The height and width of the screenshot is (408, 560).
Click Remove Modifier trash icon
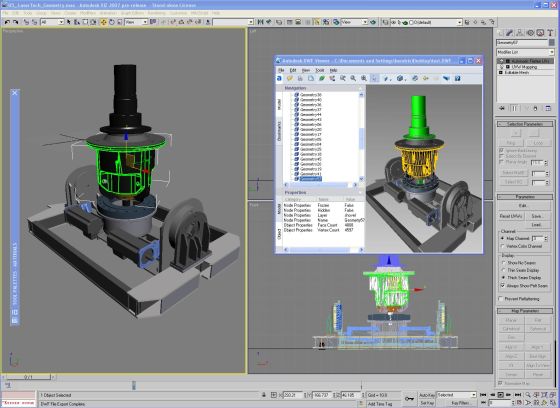tap(535, 108)
